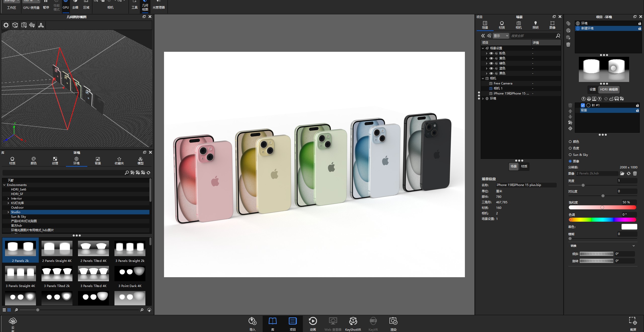Click the 去噪 (Denoise) toolbar button
The image size is (644, 332).
[x=75, y=5]
